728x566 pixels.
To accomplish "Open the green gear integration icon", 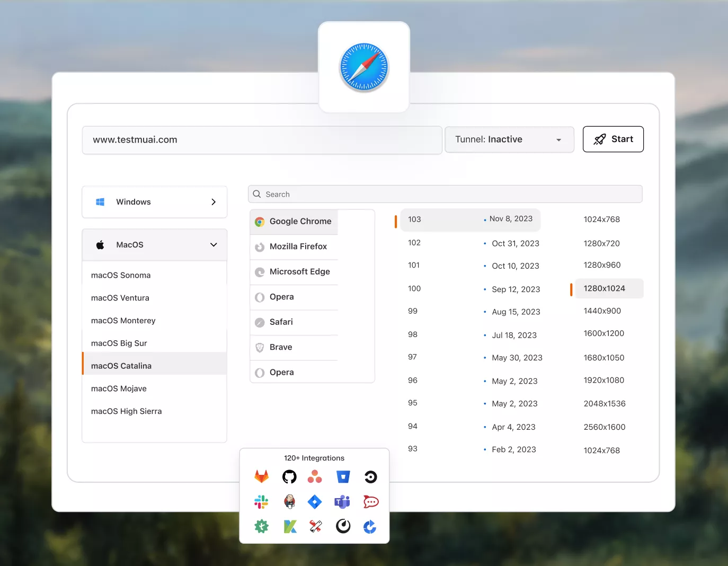I will click(x=261, y=526).
